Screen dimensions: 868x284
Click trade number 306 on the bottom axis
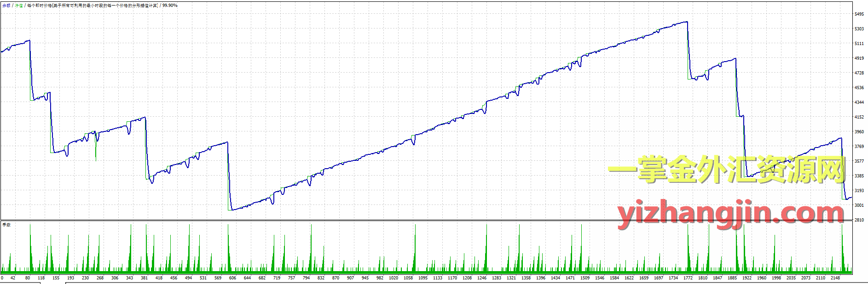115,278
